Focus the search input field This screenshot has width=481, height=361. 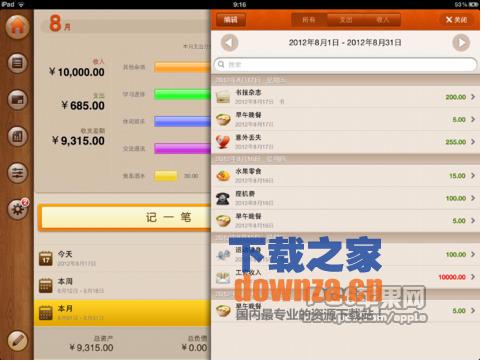click(345, 64)
